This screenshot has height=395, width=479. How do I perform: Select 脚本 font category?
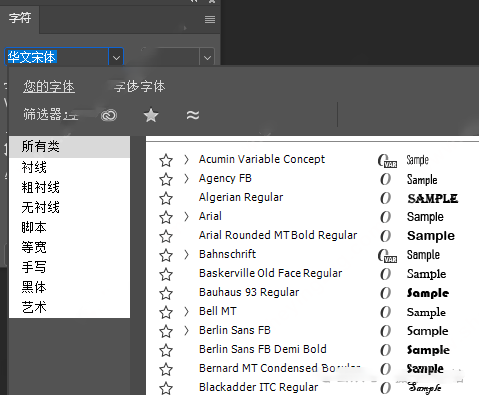(69, 227)
